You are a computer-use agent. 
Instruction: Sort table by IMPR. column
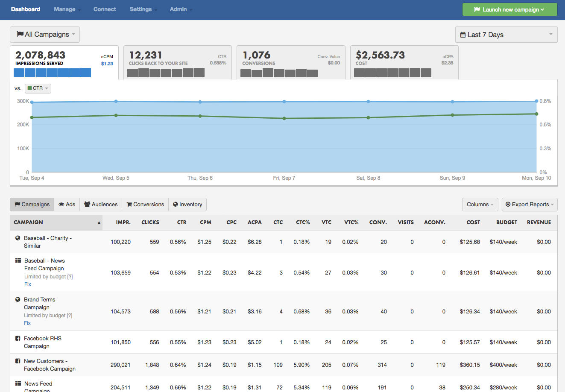(123, 222)
